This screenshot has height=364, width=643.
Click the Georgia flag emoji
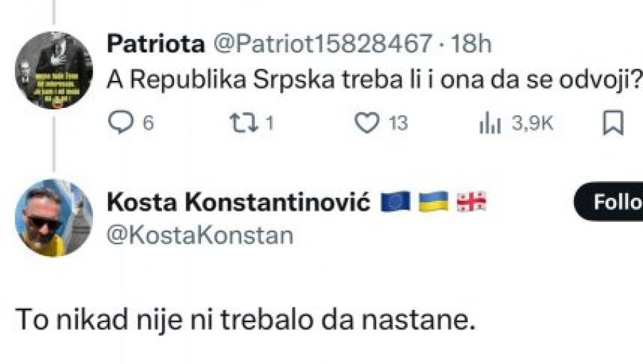(471, 203)
